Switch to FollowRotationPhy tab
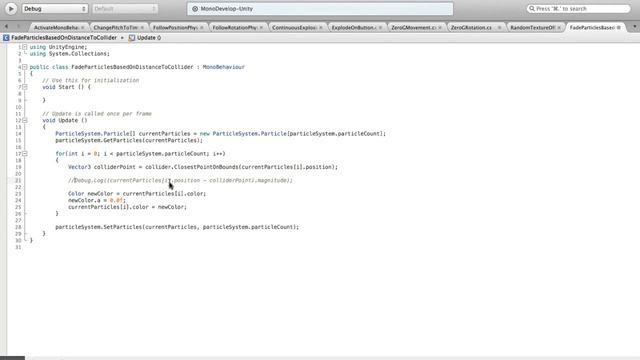Screen dimensions: 640x360 click(235, 27)
